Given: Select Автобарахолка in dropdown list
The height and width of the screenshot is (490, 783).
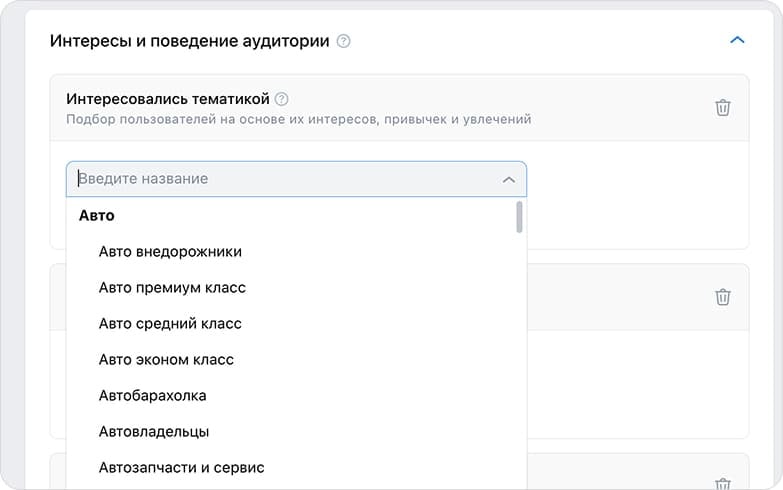Looking at the screenshot, I should 152,396.
